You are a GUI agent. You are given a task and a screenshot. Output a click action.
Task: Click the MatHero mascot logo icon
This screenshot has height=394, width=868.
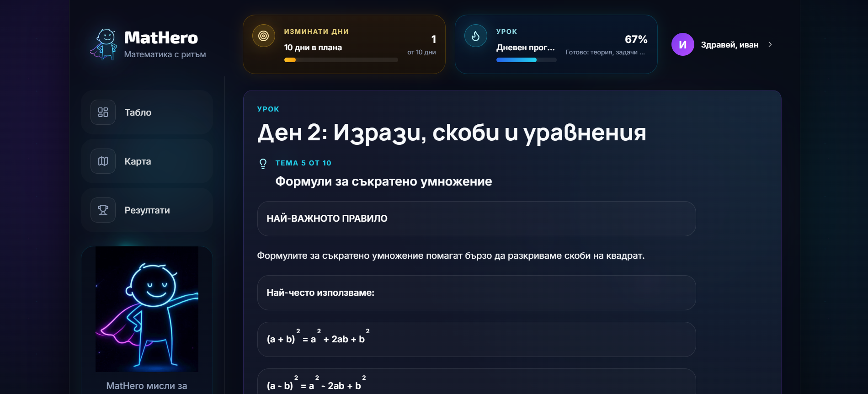[104, 45]
